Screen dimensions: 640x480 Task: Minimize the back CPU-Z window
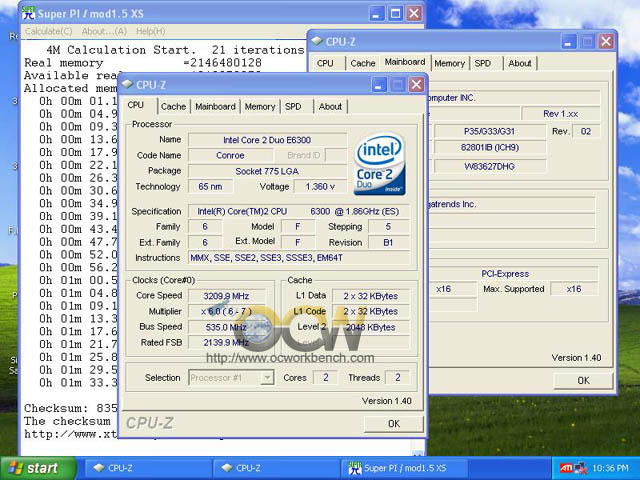[568, 41]
